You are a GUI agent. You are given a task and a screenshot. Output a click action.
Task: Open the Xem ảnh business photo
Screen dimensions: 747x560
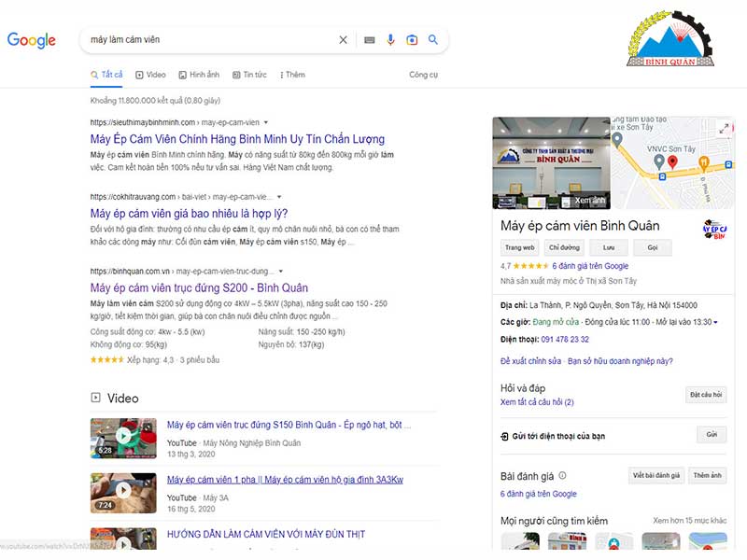click(551, 162)
